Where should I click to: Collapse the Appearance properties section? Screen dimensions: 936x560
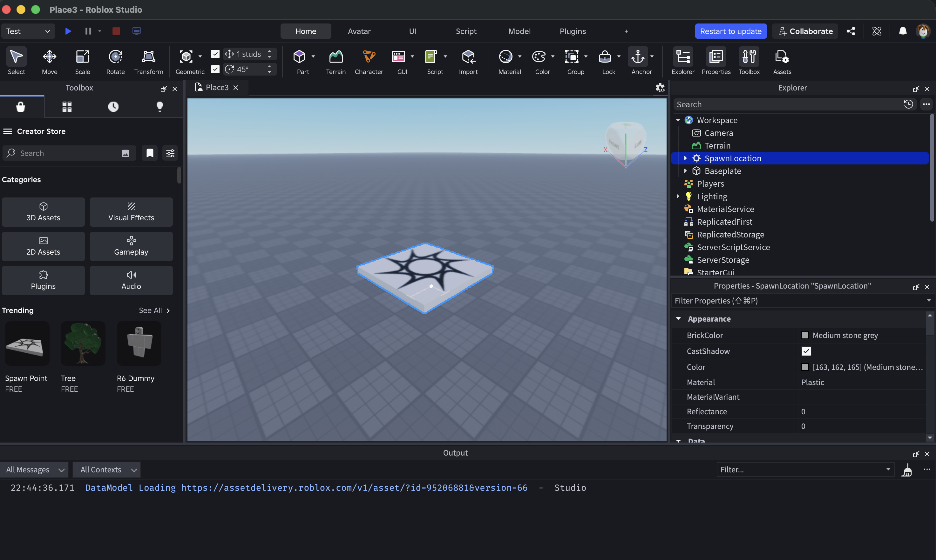pos(678,319)
